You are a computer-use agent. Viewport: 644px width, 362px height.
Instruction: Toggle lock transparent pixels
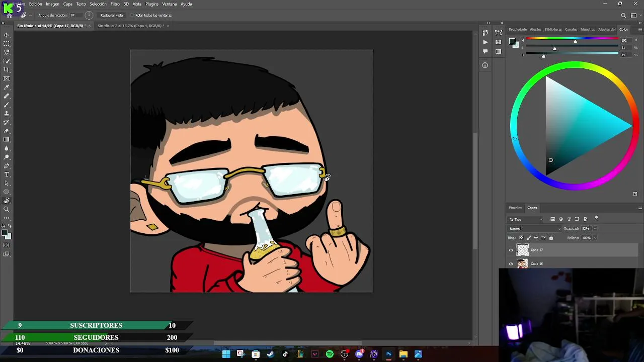tap(521, 238)
